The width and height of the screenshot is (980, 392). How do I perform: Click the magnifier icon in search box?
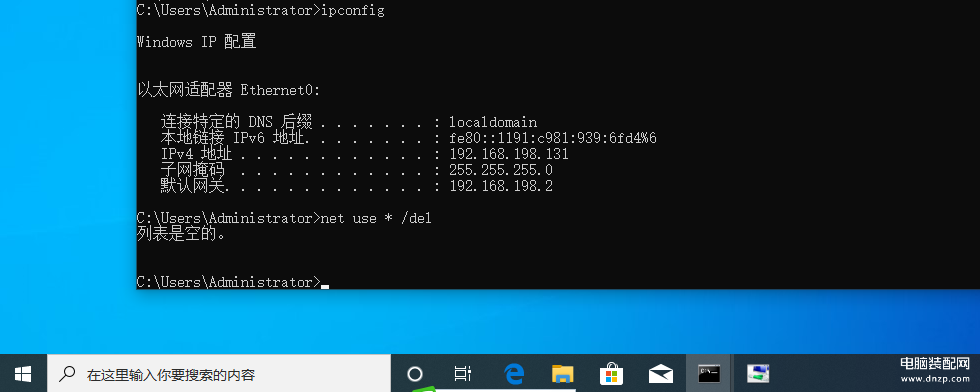click(x=67, y=374)
